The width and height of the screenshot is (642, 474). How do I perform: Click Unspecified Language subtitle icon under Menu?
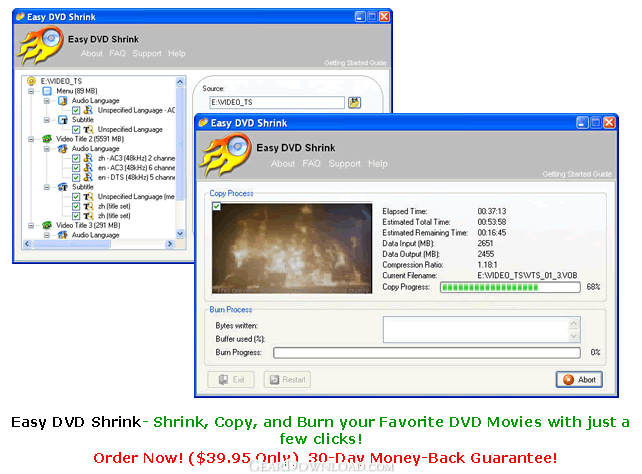(x=88, y=129)
